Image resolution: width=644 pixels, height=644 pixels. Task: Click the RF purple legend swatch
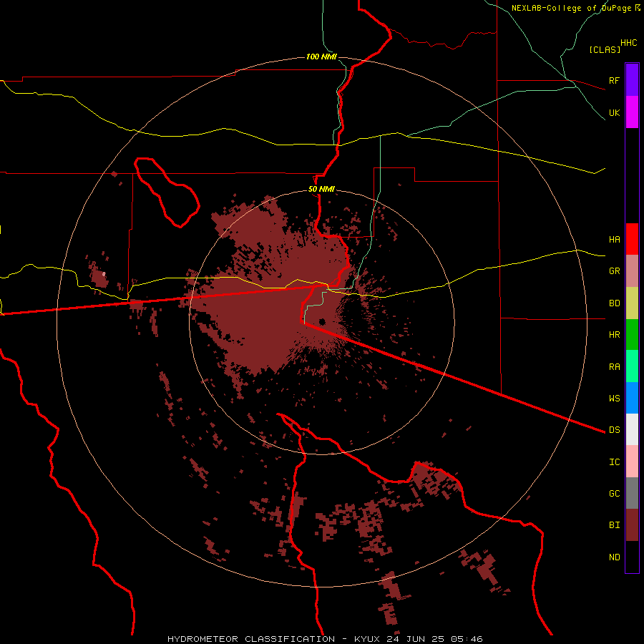click(632, 80)
